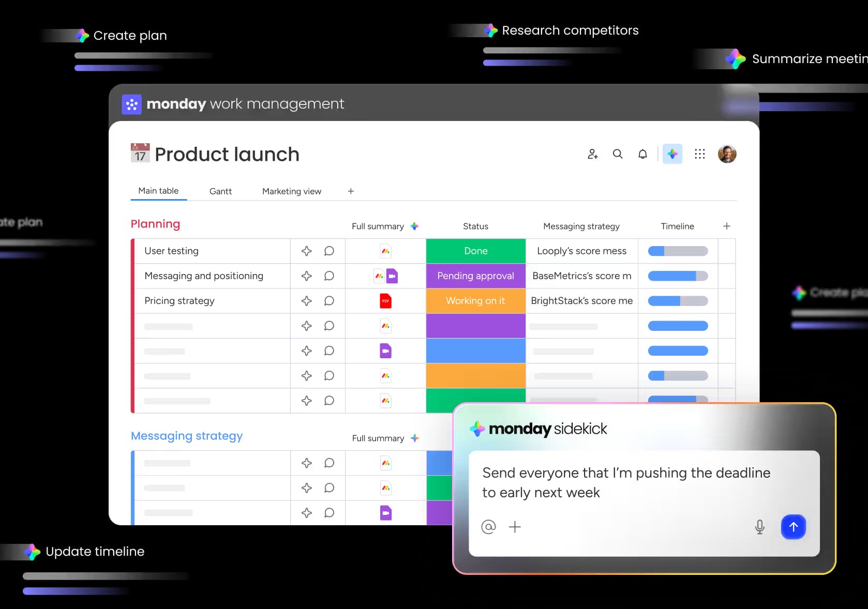Click the user profile avatar

[727, 154]
